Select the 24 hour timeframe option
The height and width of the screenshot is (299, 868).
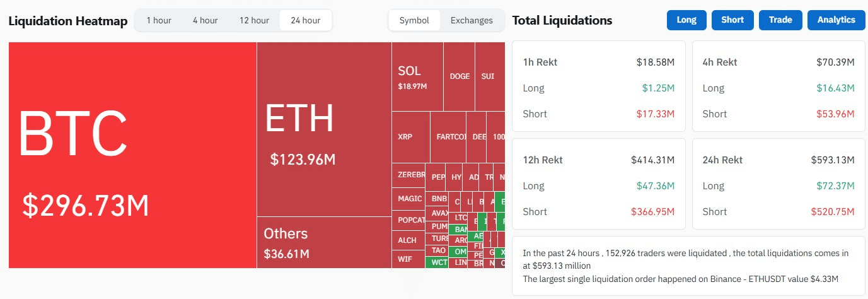pos(305,20)
